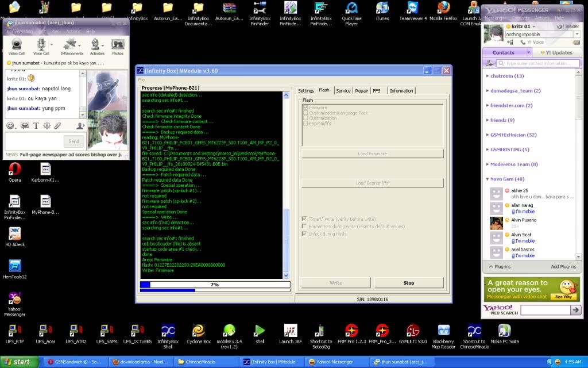
Task: Open QuickTime Player desktop icon
Action: (x=351, y=14)
